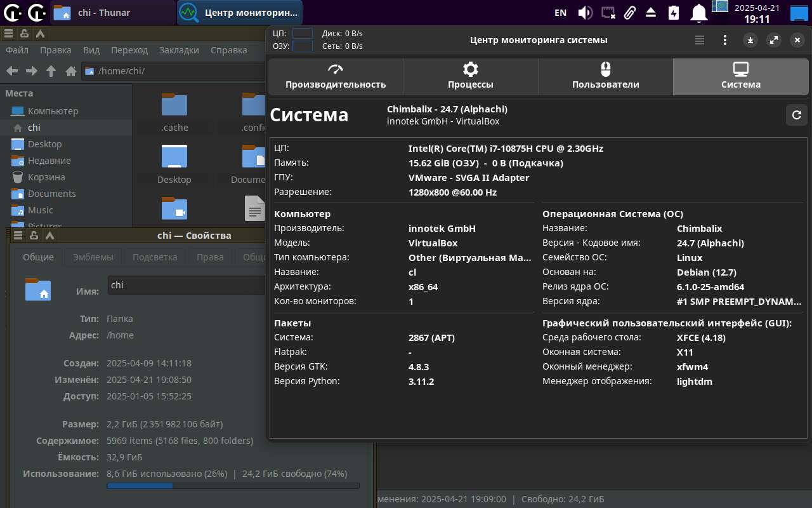
Task: Open the notifications bell in the panel
Action: point(699,13)
